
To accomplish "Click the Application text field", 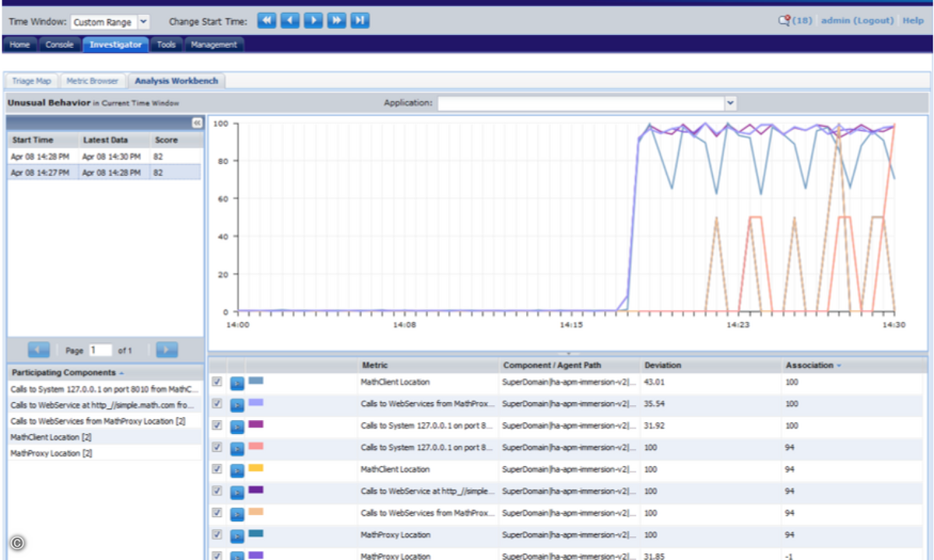I will 581,103.
